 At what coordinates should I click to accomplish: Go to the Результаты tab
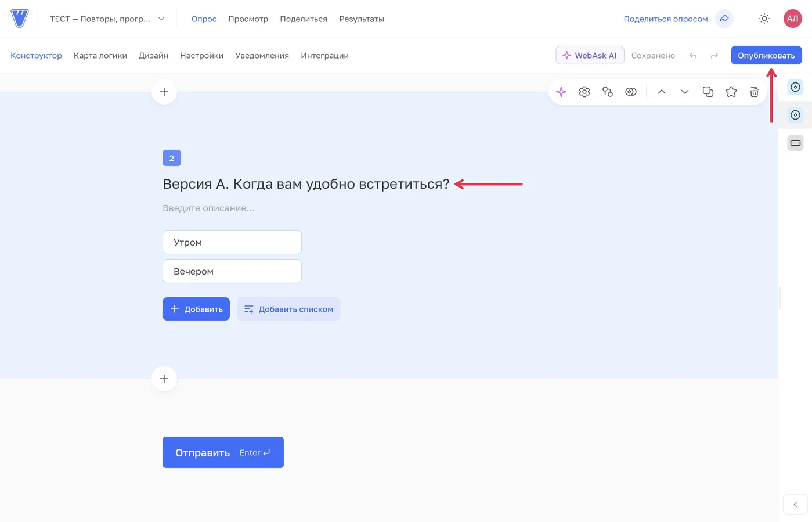click(362, 19)
